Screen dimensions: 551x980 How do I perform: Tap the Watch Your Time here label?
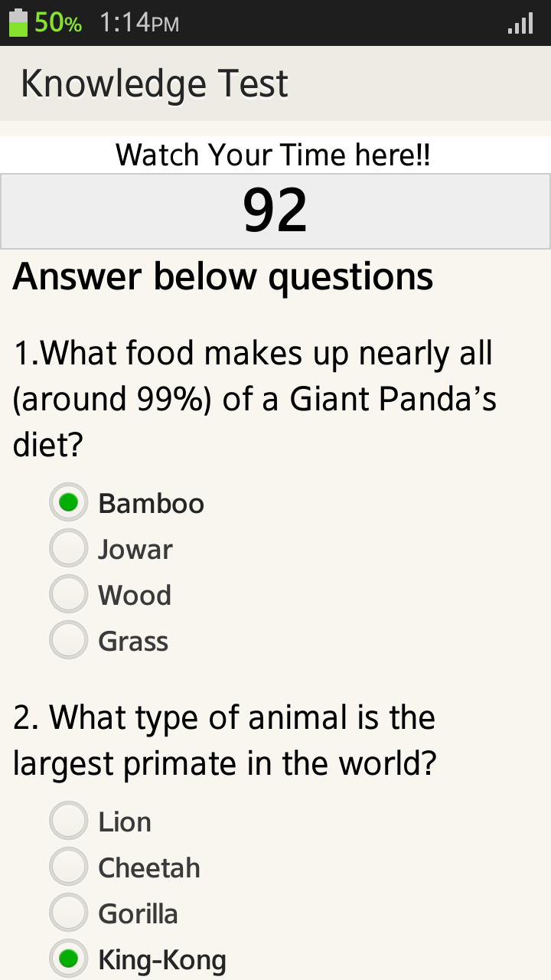click(273, 155)
